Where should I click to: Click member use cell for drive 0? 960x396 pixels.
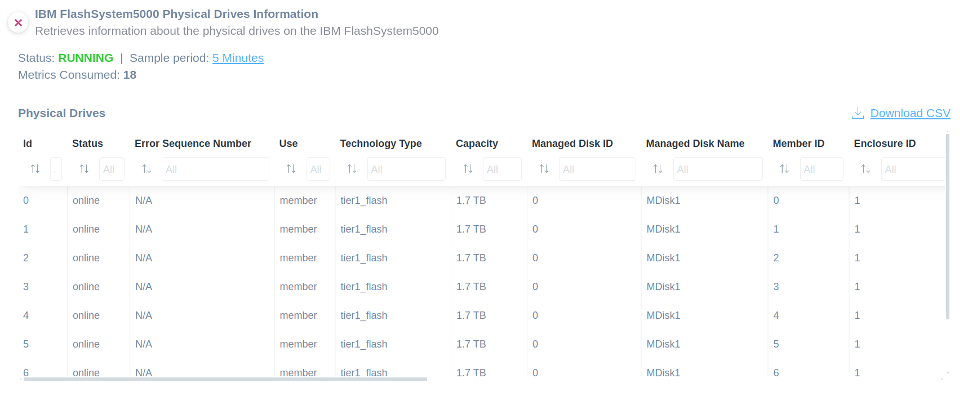298,200
